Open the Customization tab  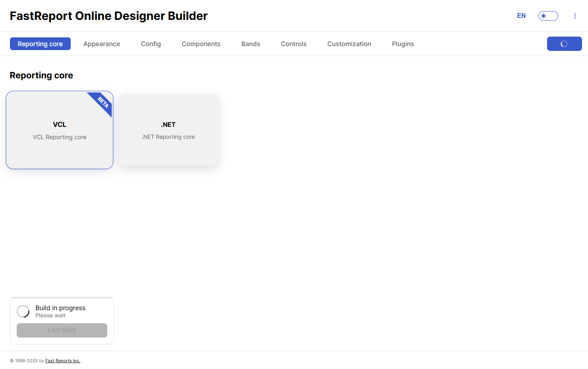349,44
